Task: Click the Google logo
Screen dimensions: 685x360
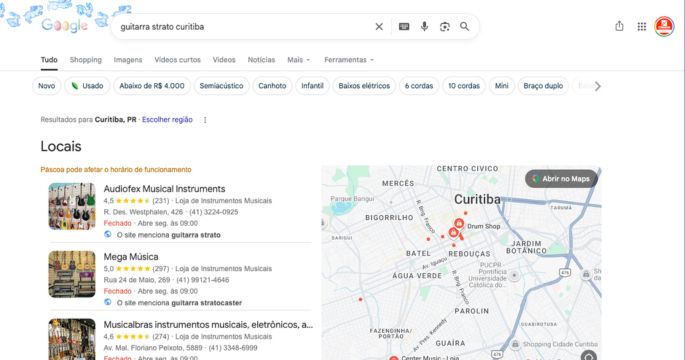Action: (64, 25)
